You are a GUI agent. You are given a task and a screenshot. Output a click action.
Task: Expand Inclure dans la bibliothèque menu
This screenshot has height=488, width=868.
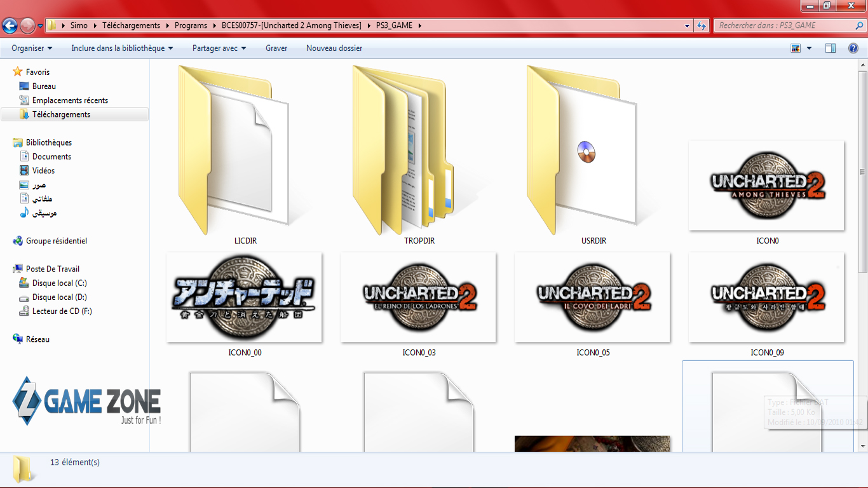pyautogui.click(x=118, y=48)
